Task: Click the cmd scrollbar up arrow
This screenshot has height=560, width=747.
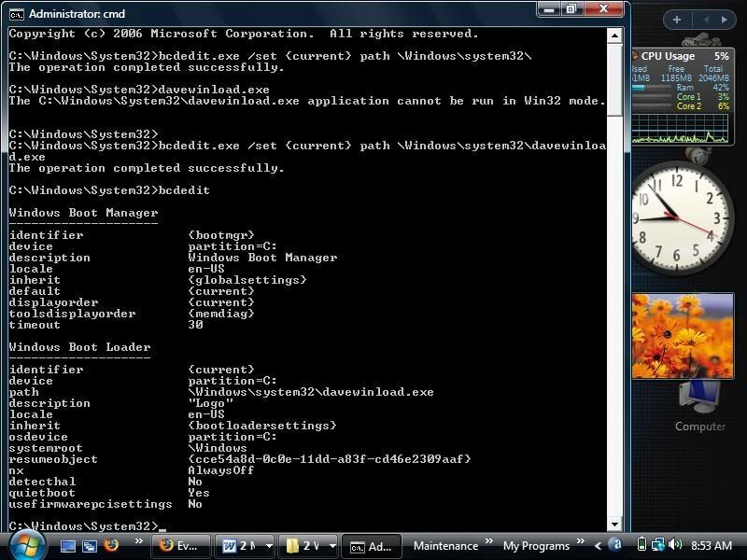Action: click(x=614, y=35)
